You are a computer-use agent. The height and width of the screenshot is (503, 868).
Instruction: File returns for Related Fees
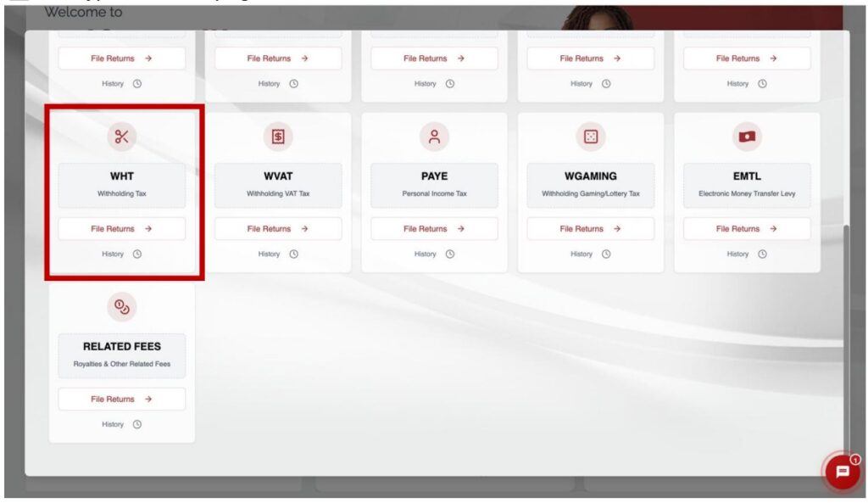point(121,400)
